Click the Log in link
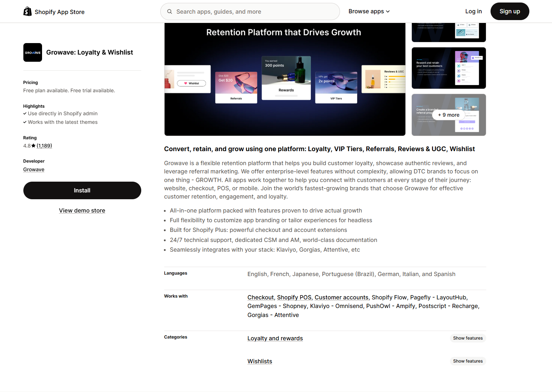552x392 pixels. pos(473,11)
